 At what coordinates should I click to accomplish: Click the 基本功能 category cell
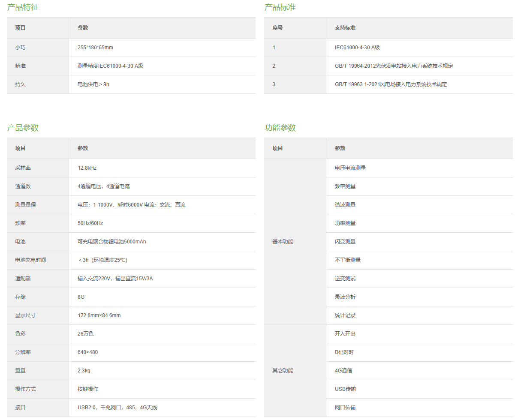pyautogui.click(x=283, y=242)
